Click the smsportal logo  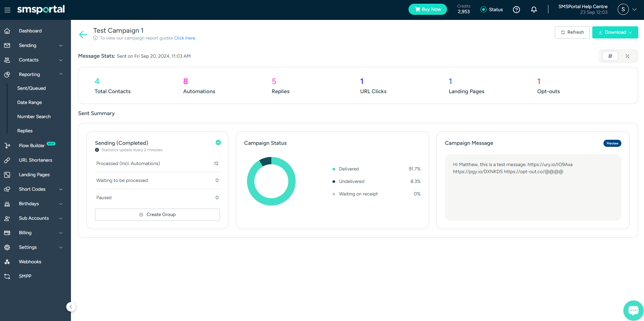(x=41, y=9)
